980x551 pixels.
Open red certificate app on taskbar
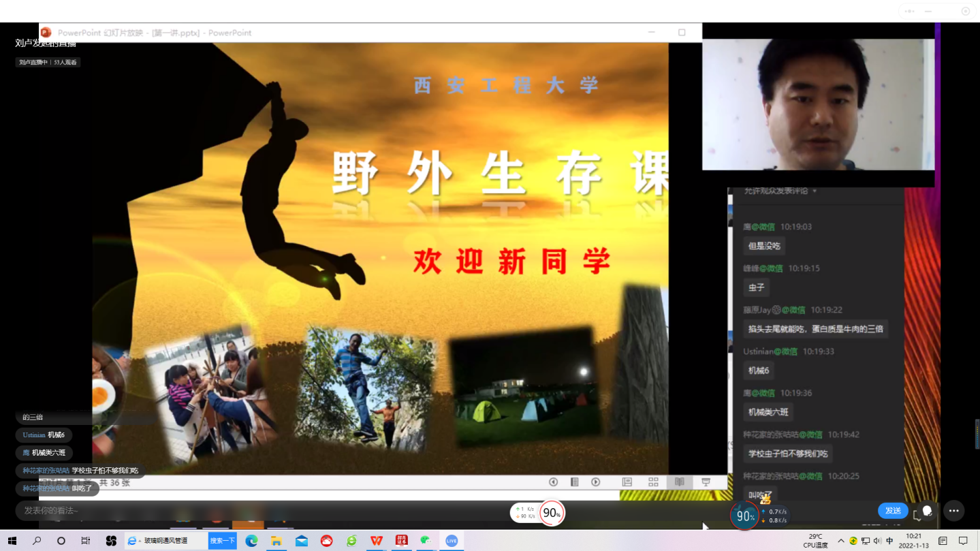(x=402, y=541)
